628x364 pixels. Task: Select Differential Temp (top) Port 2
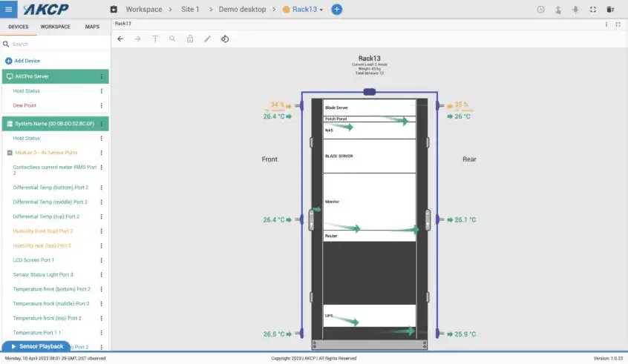(x=46, y=216)
